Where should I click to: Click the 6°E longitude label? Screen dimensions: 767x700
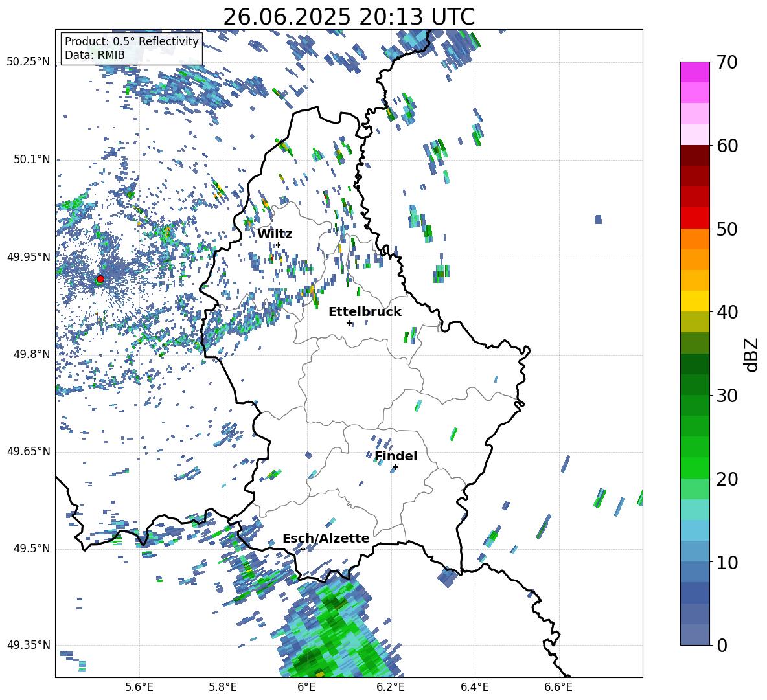click(306, 687)
